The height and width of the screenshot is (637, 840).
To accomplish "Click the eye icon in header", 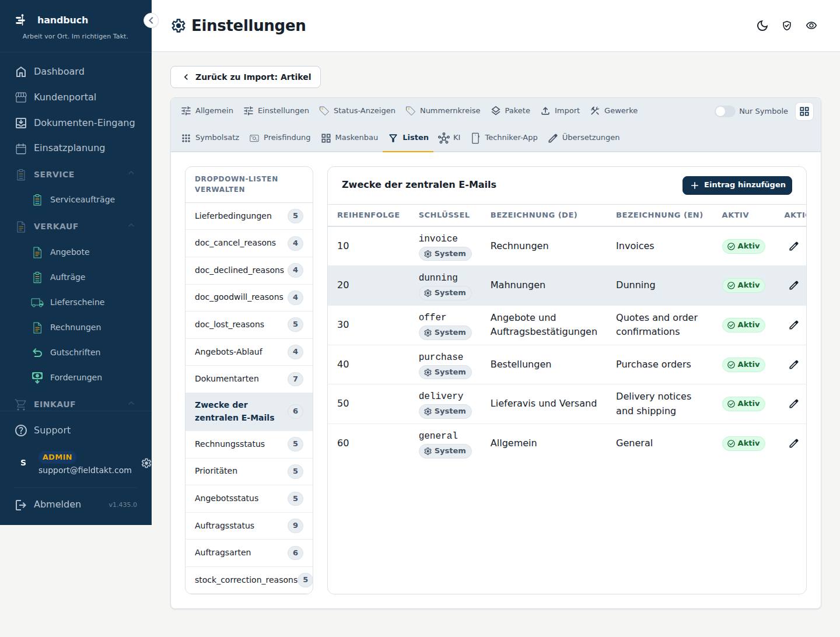I will point(811,26).
